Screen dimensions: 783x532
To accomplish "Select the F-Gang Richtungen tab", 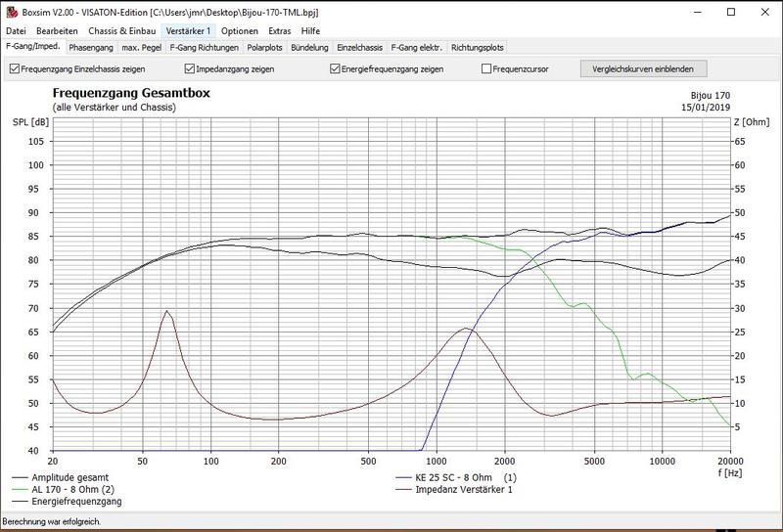I will 205,47.
